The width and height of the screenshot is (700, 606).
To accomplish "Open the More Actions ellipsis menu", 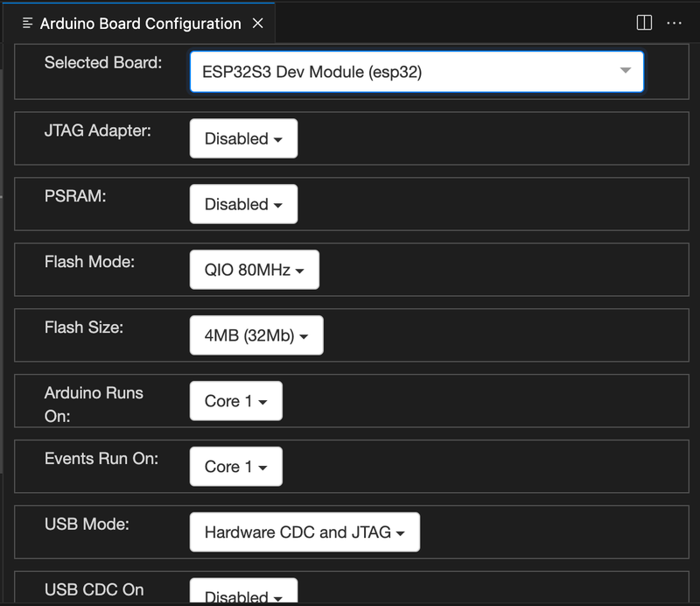I will point(674,24).
